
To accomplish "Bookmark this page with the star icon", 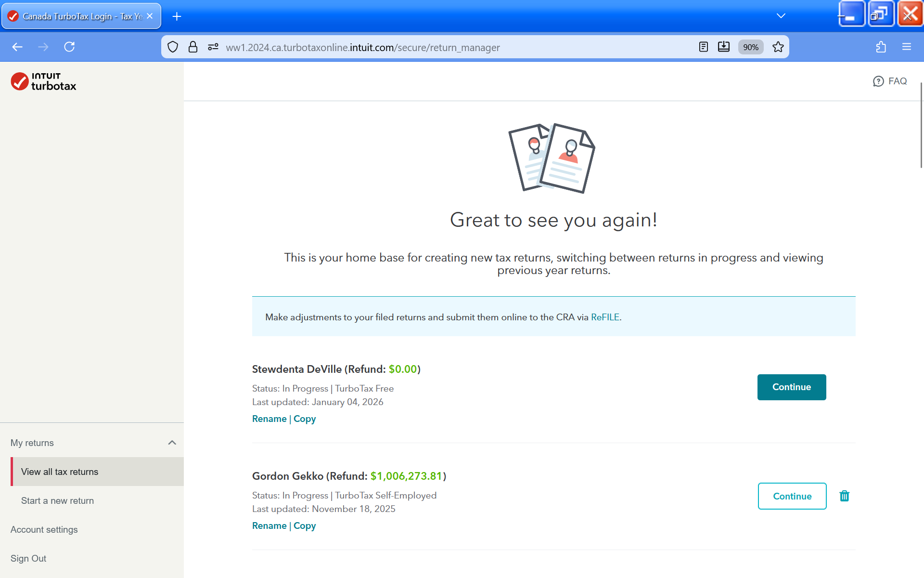I will tap(778, 47).
